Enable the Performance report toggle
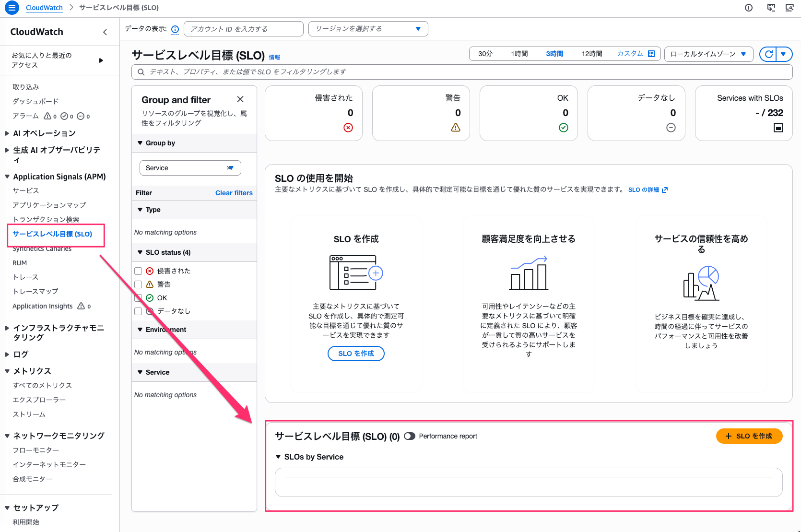The image size is (801, 532). point(410,436)
